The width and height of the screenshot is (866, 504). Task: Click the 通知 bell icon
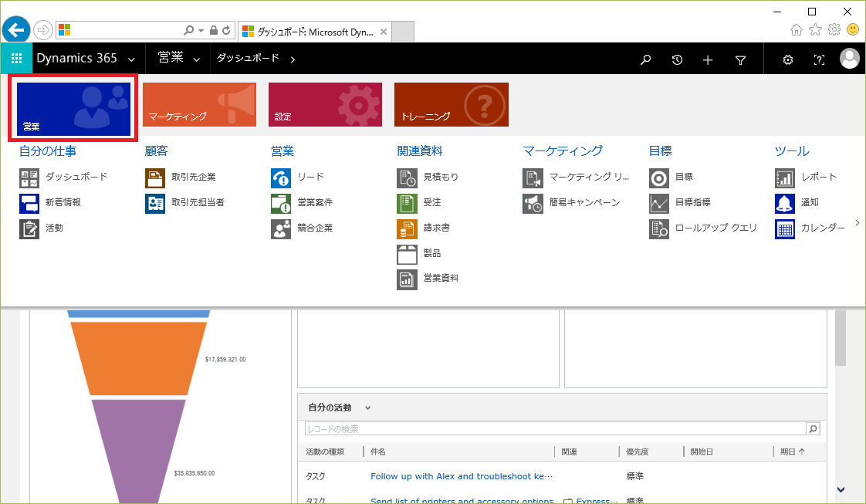click(785, 204)
